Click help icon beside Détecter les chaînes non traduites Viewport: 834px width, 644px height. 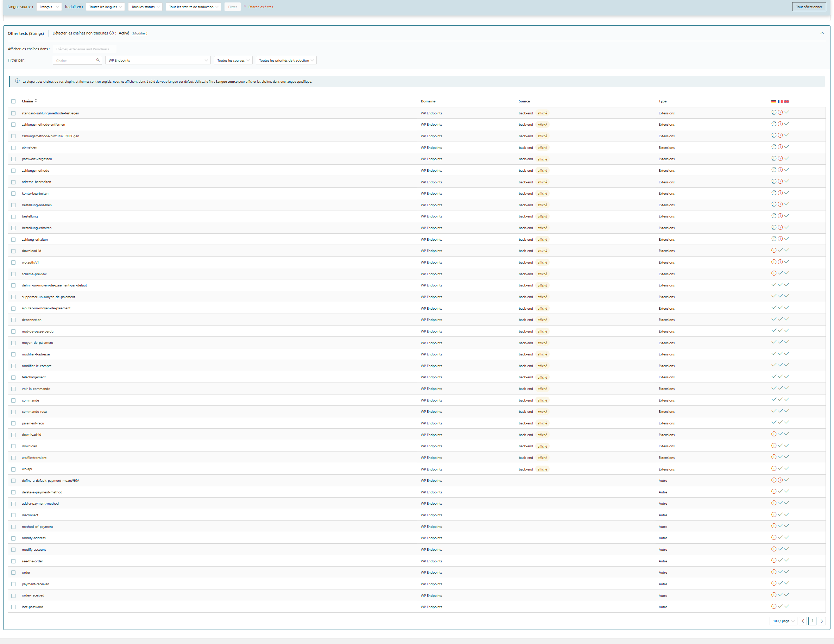pyautogui.click(x=112, y=33)
